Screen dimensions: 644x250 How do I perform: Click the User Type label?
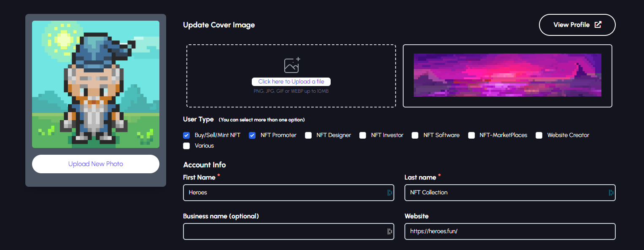(x=198, y=119)
